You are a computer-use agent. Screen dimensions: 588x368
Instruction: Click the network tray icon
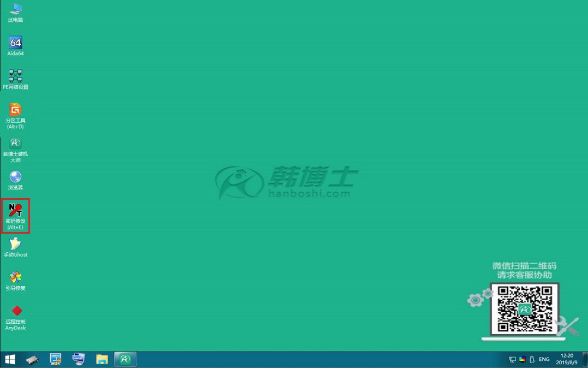pos(512,359)
